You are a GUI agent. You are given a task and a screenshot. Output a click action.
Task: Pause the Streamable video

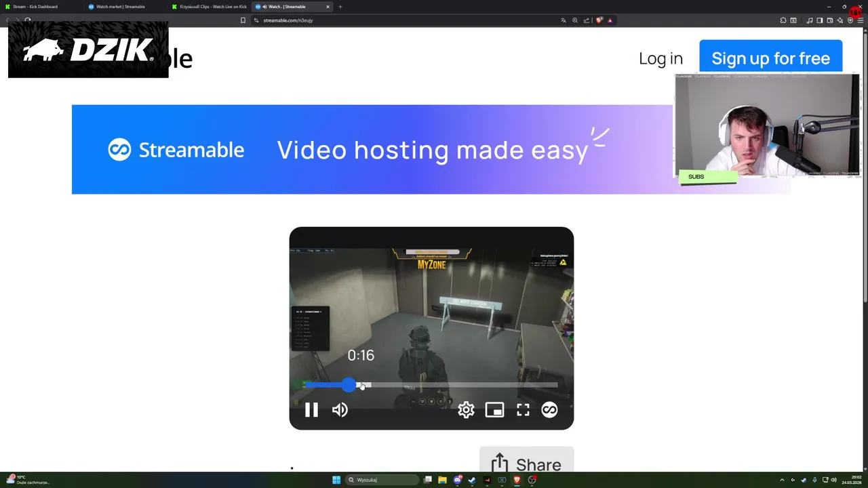click(311, 409)
